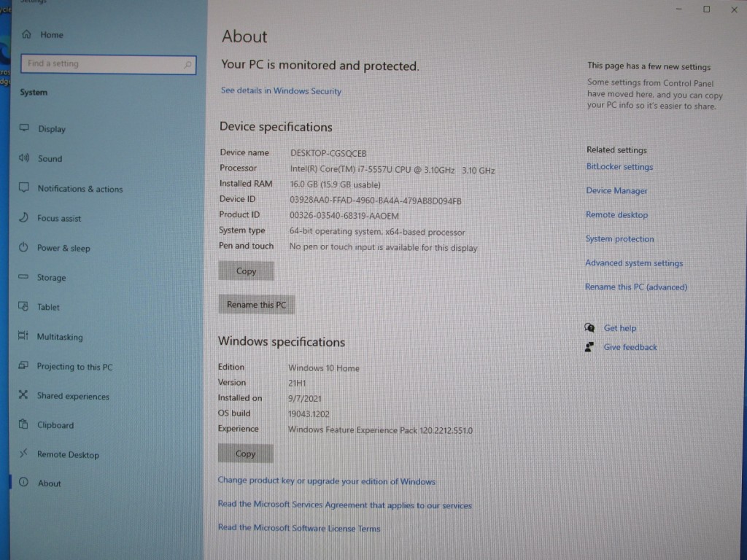
Task: Click Windows Feature Experience Pack value
Action: (x=380, y=430)
